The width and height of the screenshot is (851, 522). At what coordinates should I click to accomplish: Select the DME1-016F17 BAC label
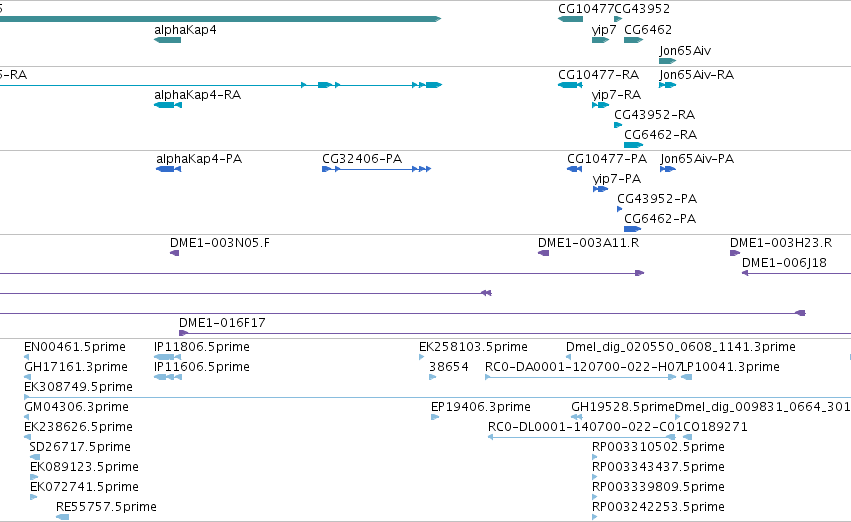point(223,323)
